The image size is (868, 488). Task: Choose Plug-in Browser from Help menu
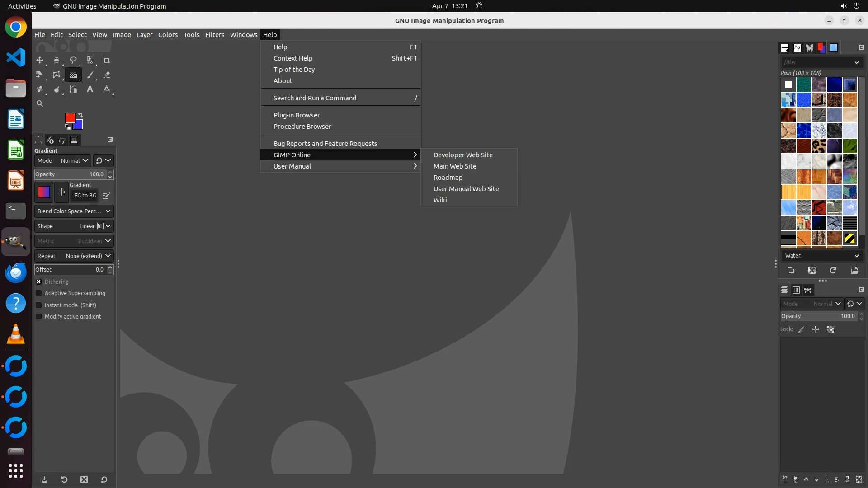coord(297,115)
